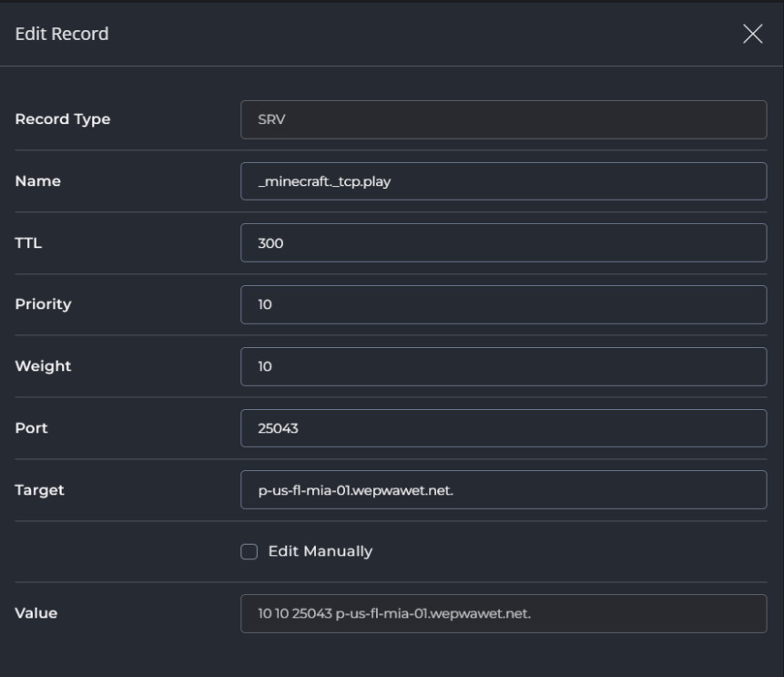
Task: Click the Port field showing 25043
Action: click(504, 428)
